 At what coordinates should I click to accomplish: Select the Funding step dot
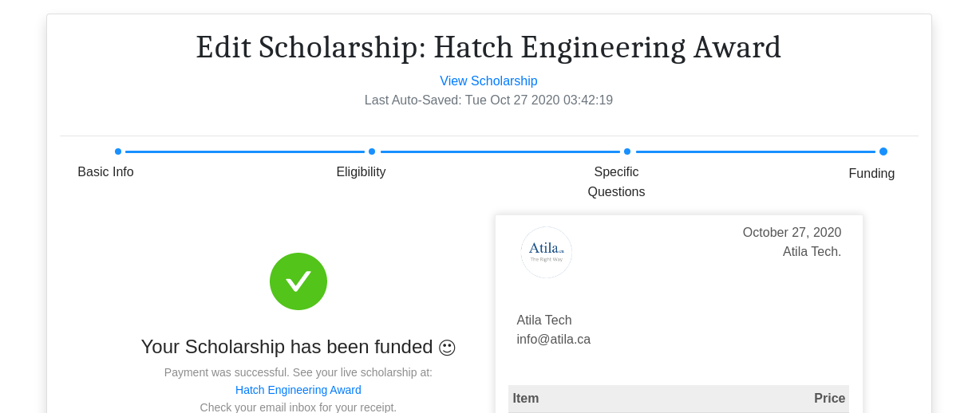(x=883, y=151)
